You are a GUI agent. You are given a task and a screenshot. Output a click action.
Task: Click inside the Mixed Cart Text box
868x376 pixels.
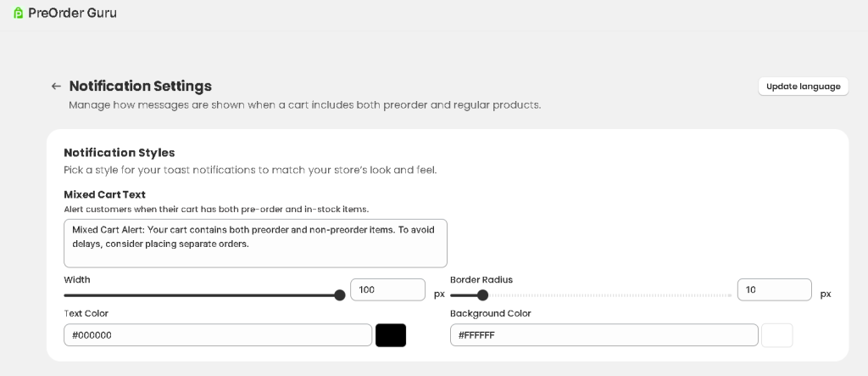255,243
